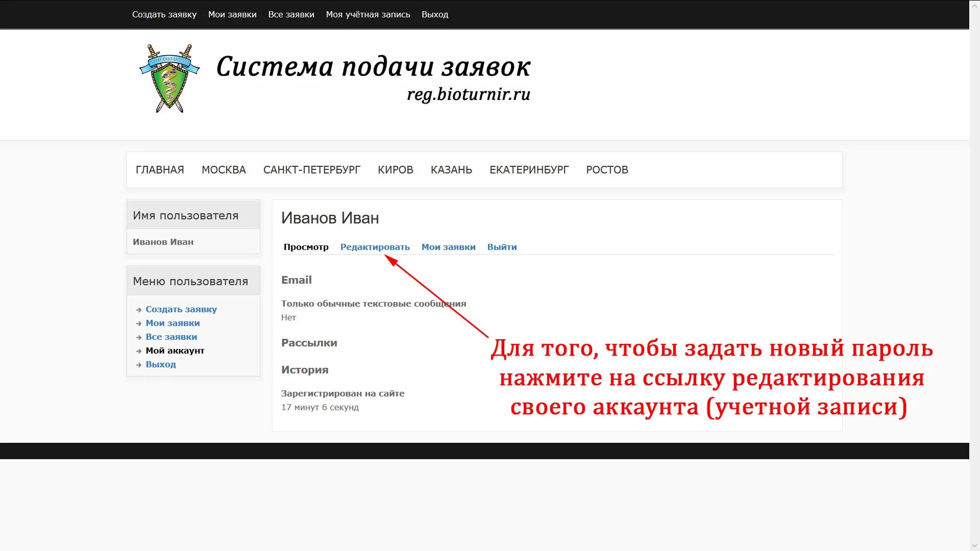The image size is (980, 551).
Task: Click arrow bullet beside Создать заявку
Action: (x=139, y=310)
